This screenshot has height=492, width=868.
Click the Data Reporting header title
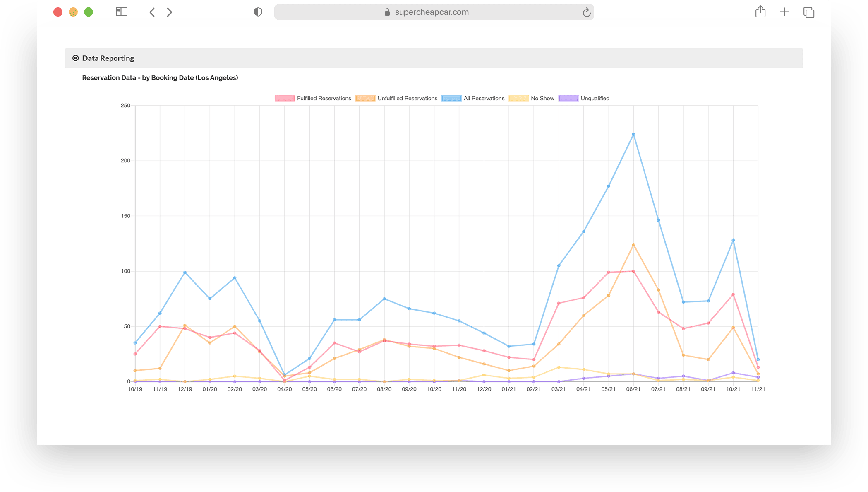coord(108,58)
